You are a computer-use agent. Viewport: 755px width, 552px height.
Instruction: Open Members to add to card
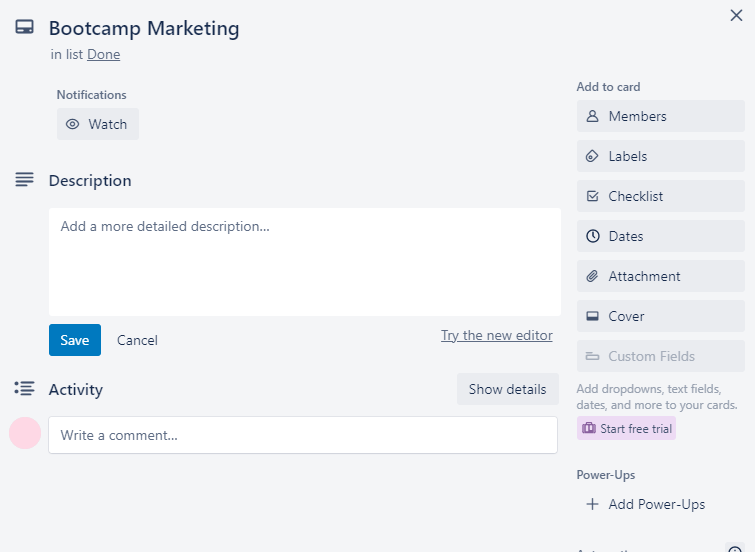(x=661, y=116)
